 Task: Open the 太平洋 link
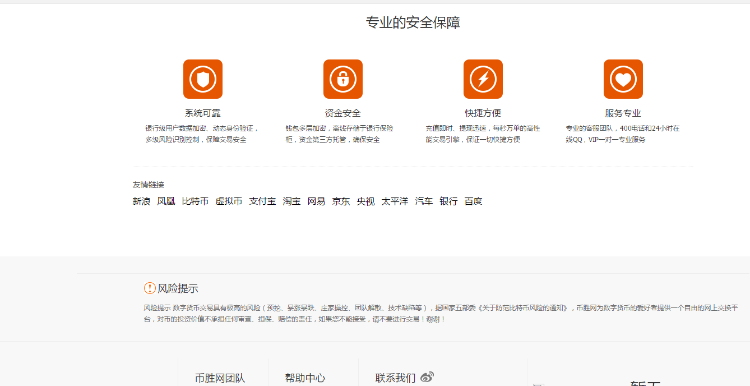(395, 201)
